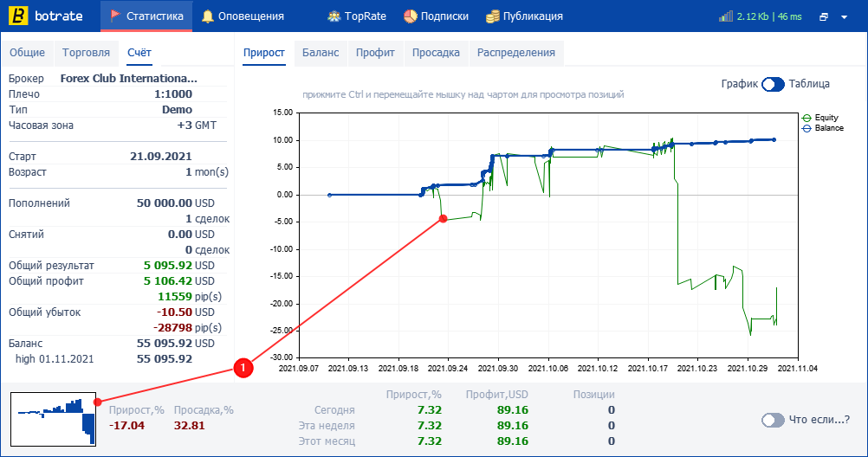This screenshot has width=868, height=457.
Task: Click deposits value 50 000.00 USD
Action: click(x=176, y=203)
